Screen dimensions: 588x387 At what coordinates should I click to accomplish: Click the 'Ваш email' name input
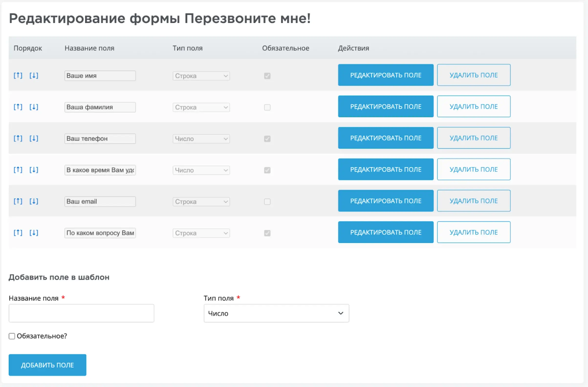100,202
